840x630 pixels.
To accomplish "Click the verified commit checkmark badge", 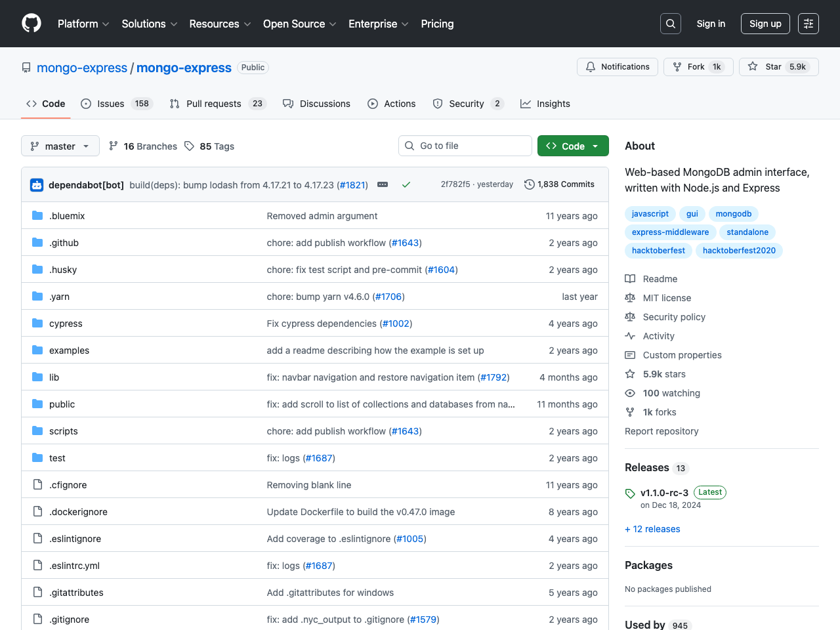I will click(x=406, y=184).
